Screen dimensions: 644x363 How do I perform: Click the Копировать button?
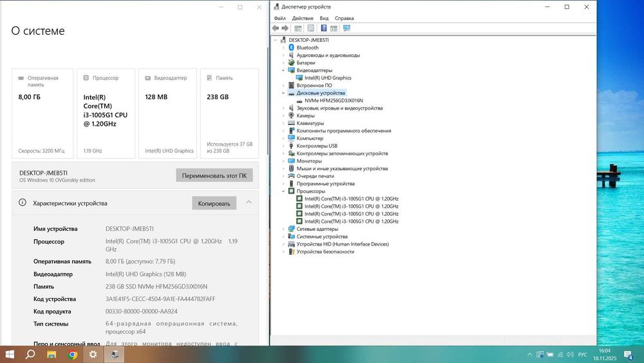[x=214, y=203]
